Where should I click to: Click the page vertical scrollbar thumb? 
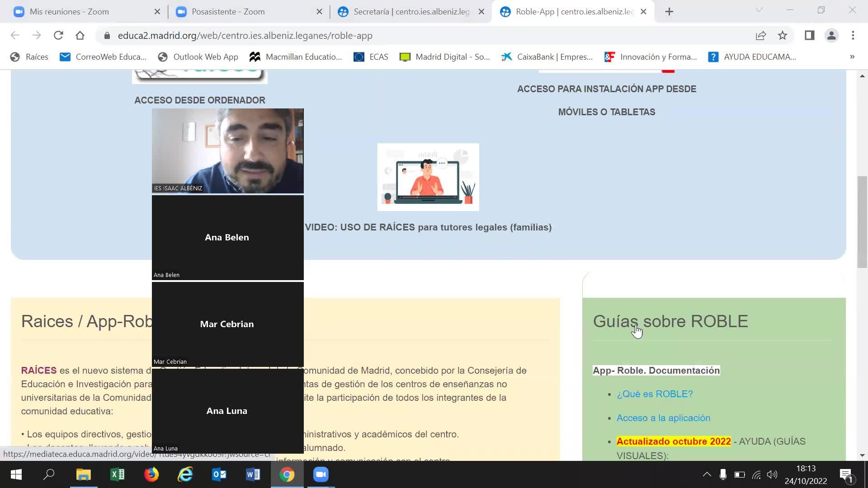click(x=862, y=221)
